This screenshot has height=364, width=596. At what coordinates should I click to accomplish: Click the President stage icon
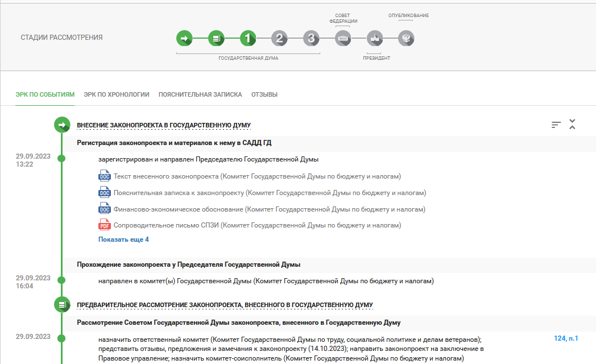click(375, 38)
